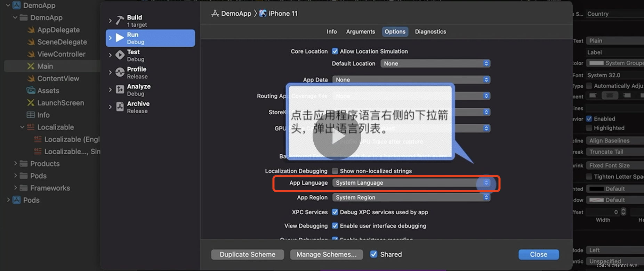644x271 pixels.
Task: Toggle Tighten Letter Spacing checkbox
Action: tap(589, 177)
